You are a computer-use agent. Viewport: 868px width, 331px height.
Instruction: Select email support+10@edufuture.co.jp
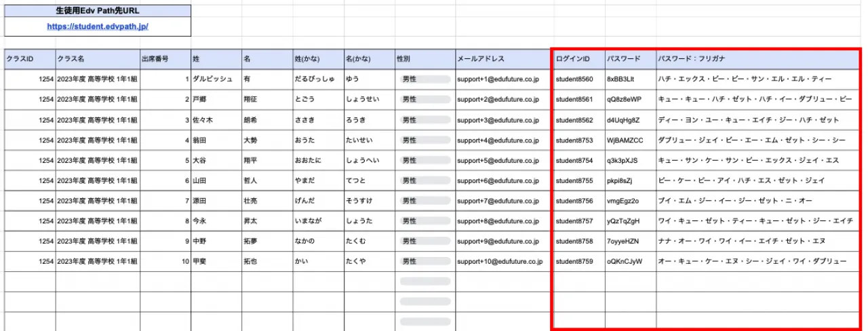coord(505,261)
